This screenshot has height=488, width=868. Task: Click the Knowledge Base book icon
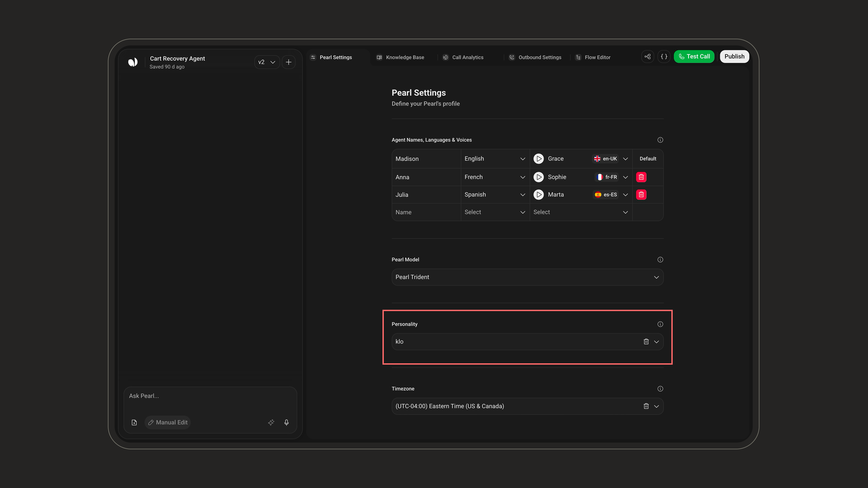pos(379,57)
